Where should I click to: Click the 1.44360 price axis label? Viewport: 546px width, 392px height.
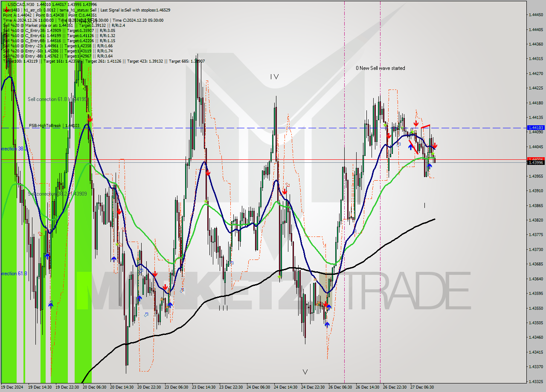point(536,44)
